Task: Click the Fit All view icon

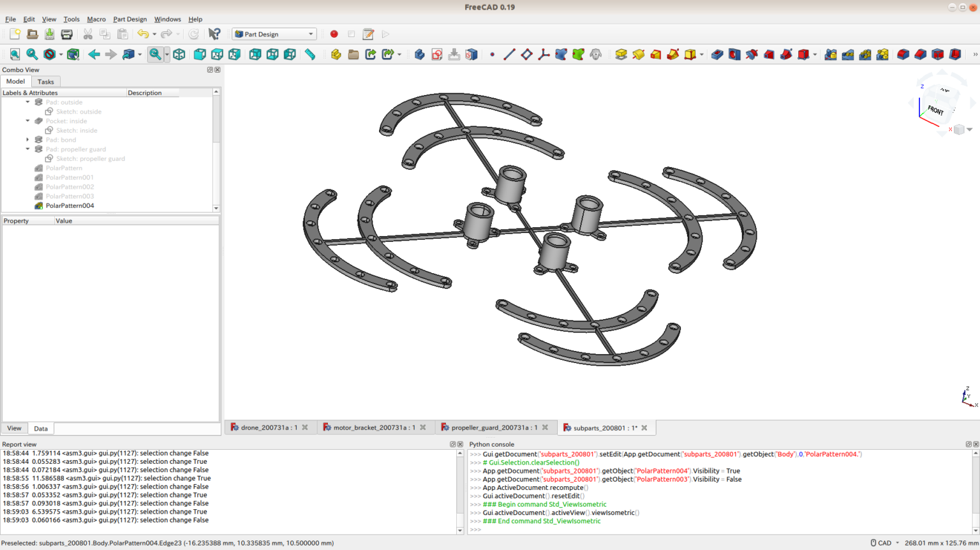Action: (x=15, y=55)
